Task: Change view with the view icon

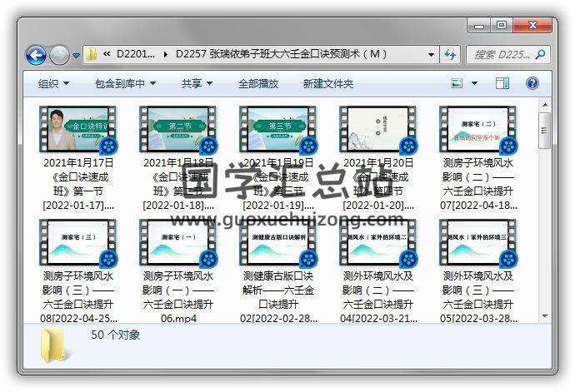Action: point(457,83)
